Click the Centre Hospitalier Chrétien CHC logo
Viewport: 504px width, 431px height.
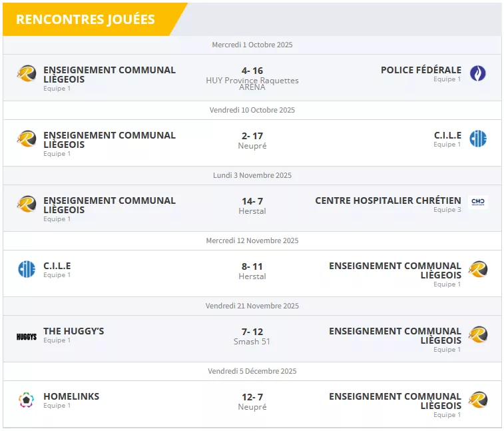[477, 202]
